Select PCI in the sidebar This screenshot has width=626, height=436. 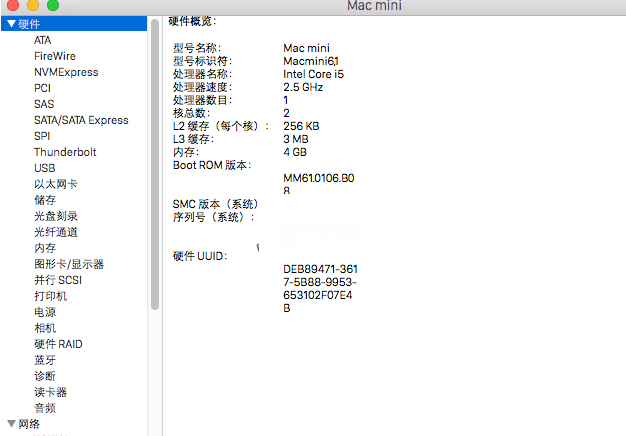coord(42,88)
